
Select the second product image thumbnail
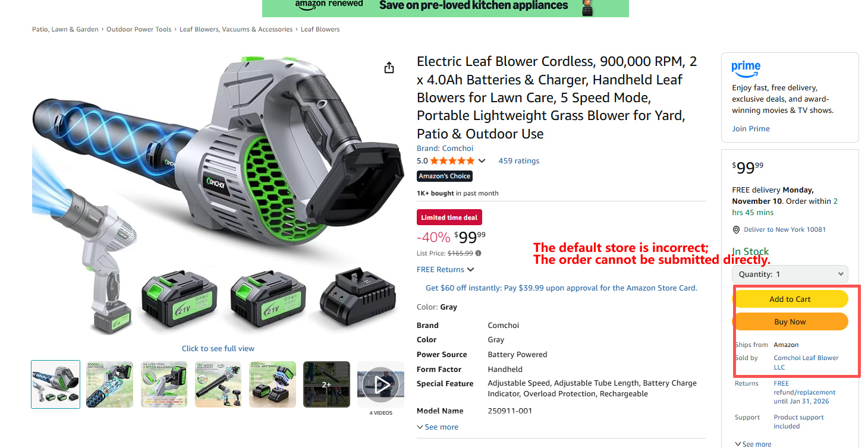(110, 384)
